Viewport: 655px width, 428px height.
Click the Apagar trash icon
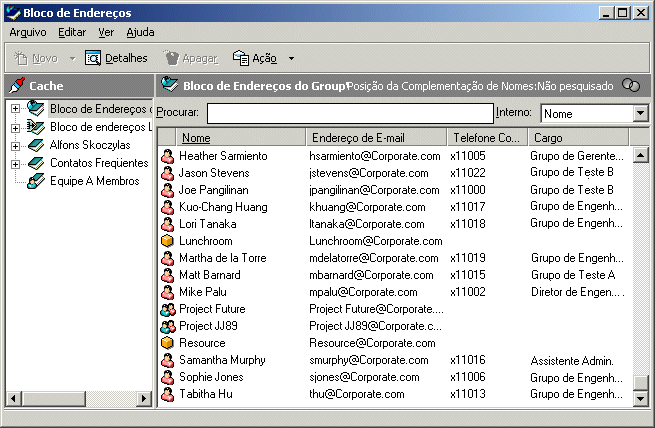tap(171, 58)
